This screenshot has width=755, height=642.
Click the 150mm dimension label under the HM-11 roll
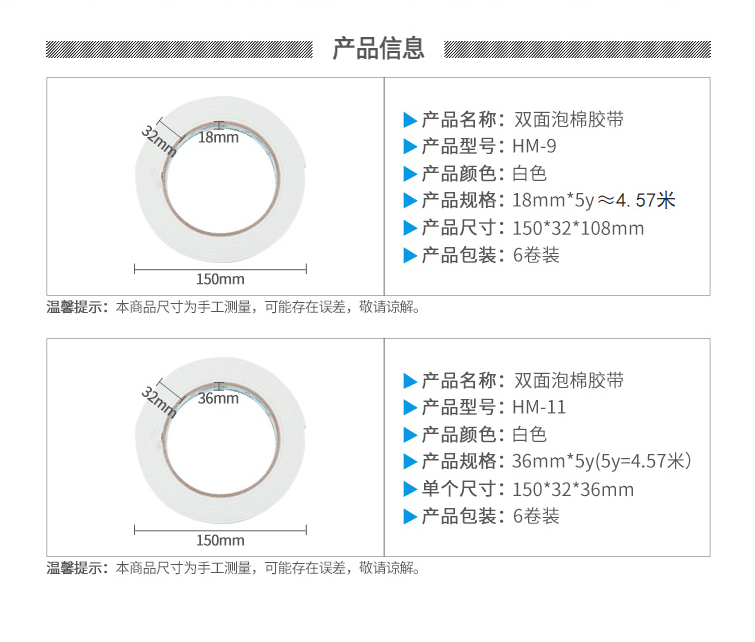click(220, 540)
